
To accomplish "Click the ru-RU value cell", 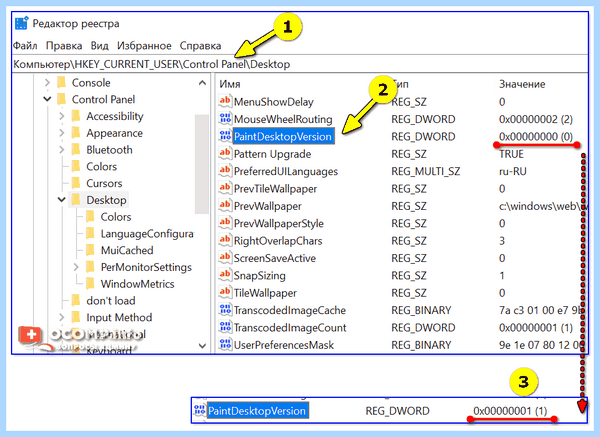I will 513,171.
